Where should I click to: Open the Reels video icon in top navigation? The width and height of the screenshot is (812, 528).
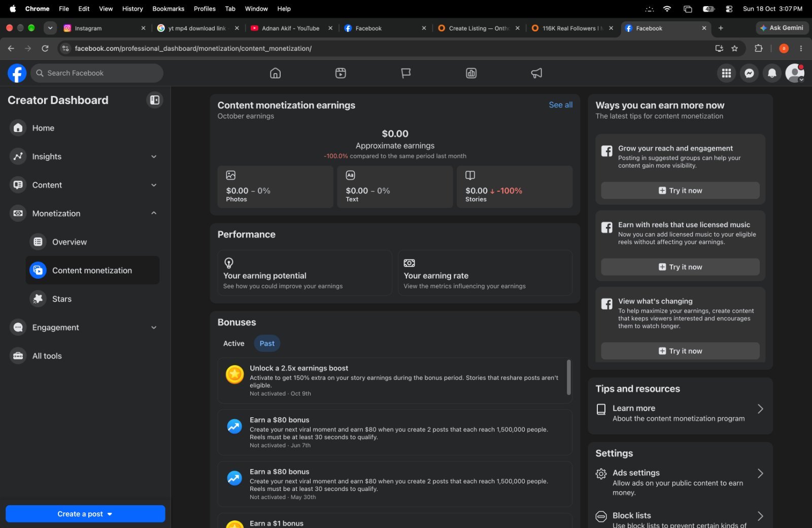point(341,73)
